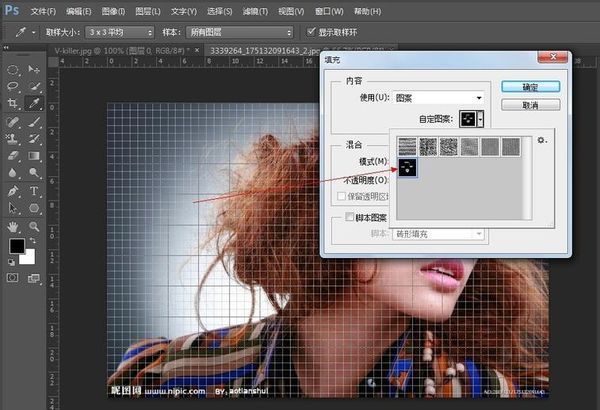Screen dimensions: 600x410
Task: Select the Horizontal Type tool
Action: click(x=35, y=190)
